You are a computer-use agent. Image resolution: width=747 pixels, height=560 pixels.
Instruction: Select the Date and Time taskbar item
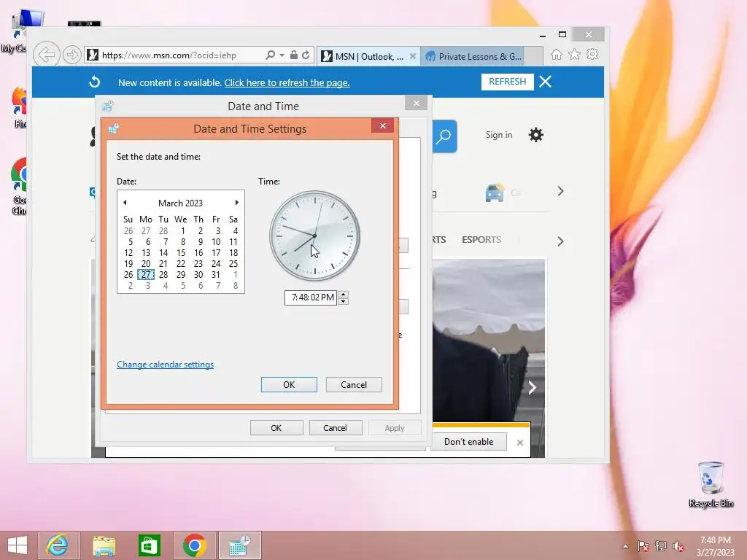point(239,545)
